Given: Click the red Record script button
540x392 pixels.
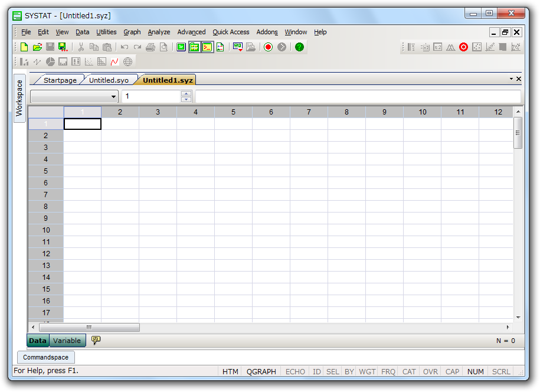Looking at the screenshot, I should tap(269, 47).
